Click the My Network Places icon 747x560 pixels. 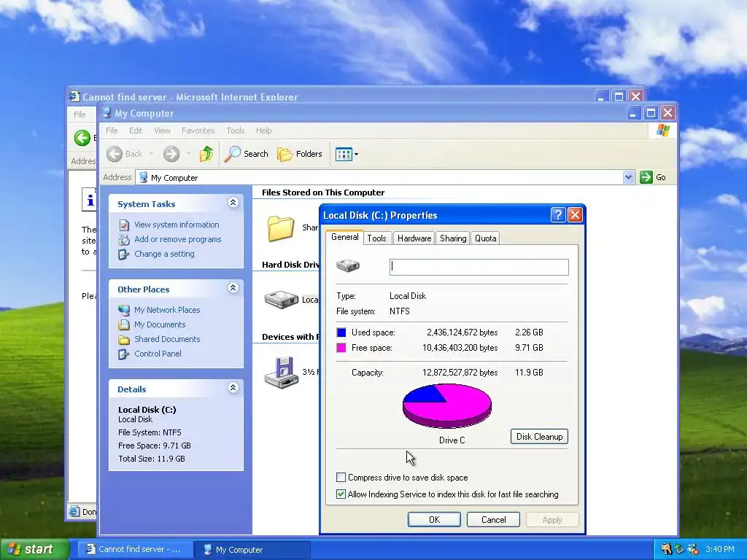[x=124, y=310]
